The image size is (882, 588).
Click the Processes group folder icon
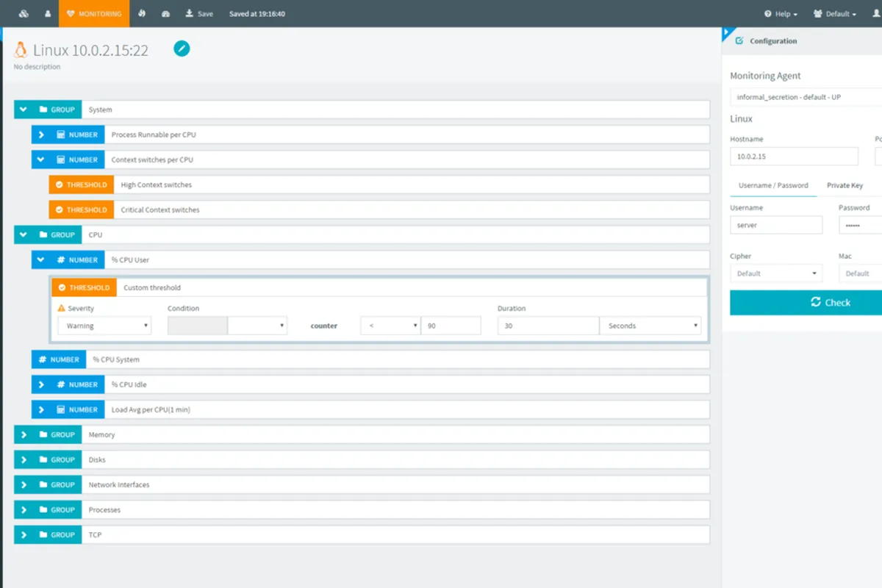click(x=43, y=509)
